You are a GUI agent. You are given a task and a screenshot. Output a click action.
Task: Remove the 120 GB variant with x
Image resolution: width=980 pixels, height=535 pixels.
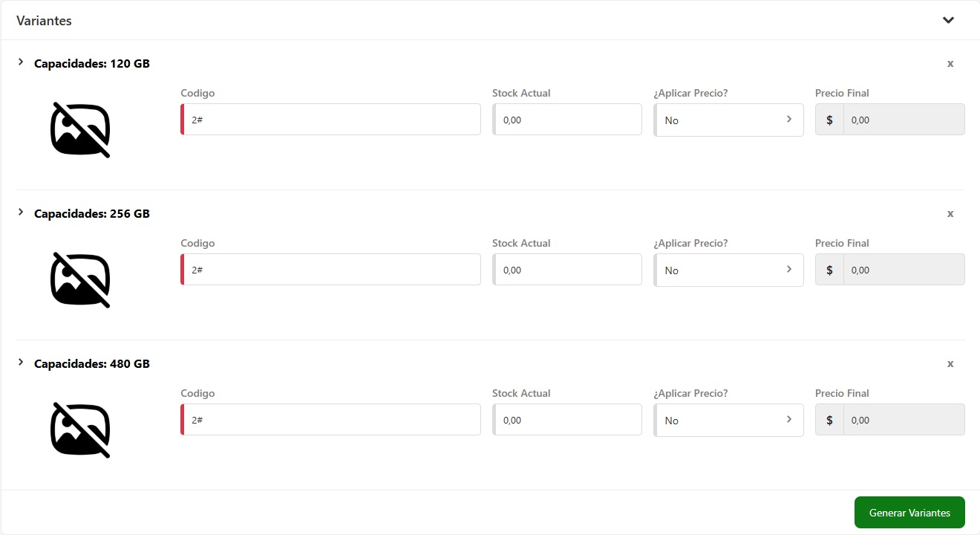(x=950, y=64)
